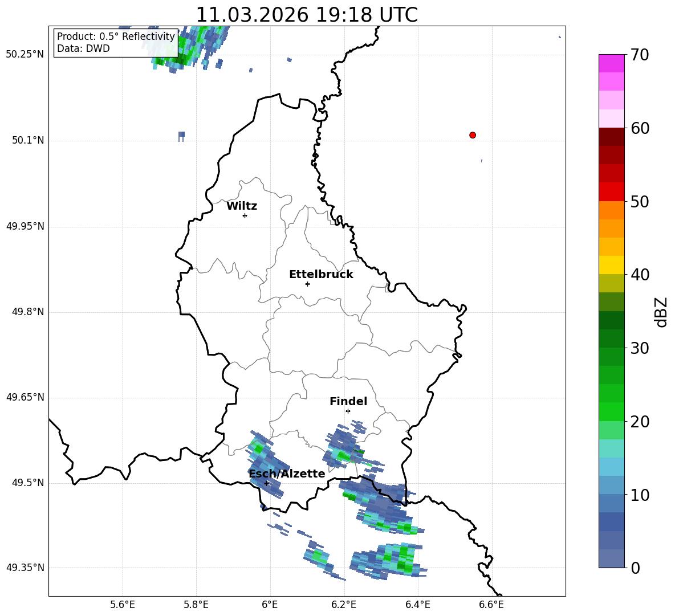Click the 'Esch/Alzette' city label
The image size is (675, 616).
coord(287,474)
